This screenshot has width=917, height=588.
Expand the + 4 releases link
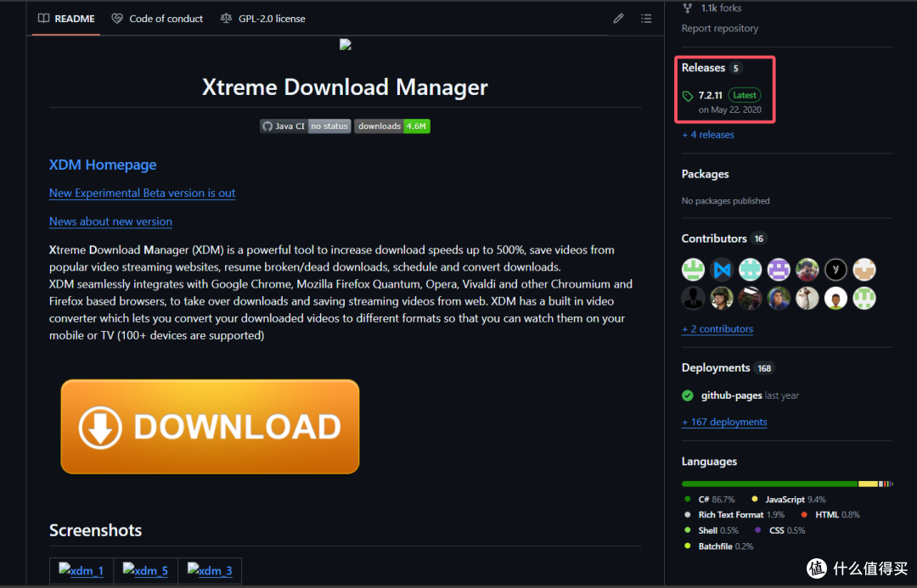708,135
